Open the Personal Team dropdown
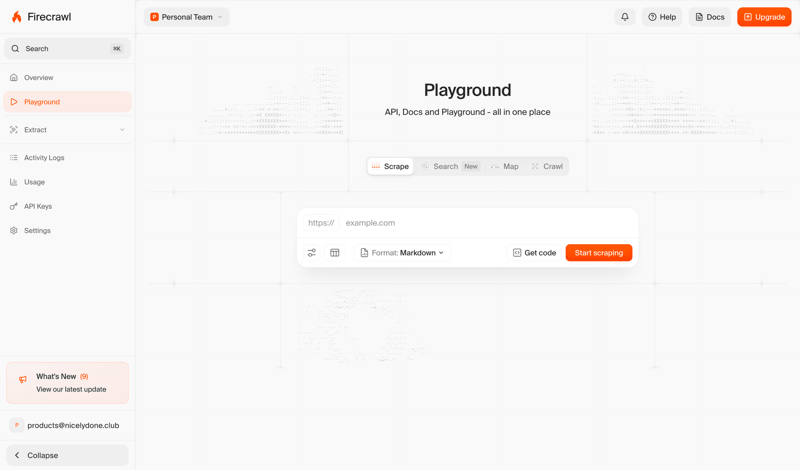 (x=187, y=17)
